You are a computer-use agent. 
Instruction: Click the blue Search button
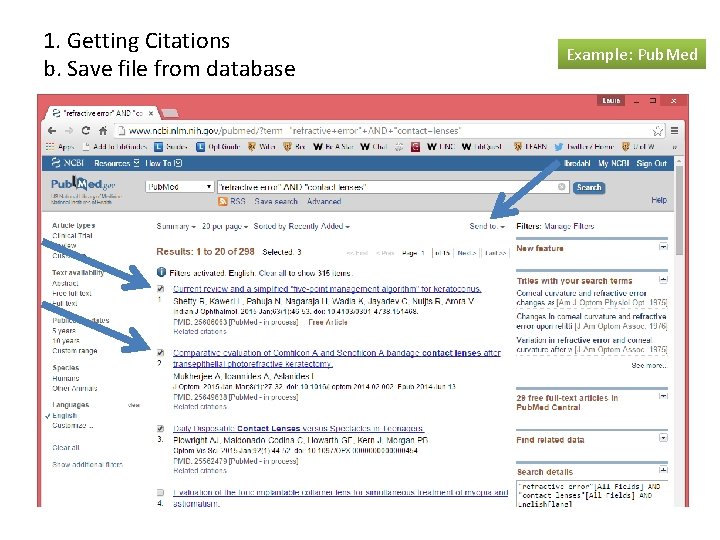589,187
